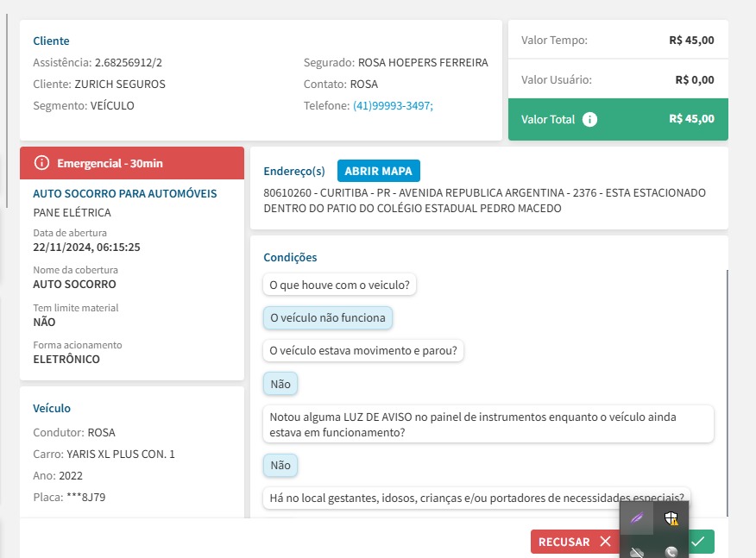
Task: Click the LUZ DE AVISO question bubble
Action: [488, 424]
